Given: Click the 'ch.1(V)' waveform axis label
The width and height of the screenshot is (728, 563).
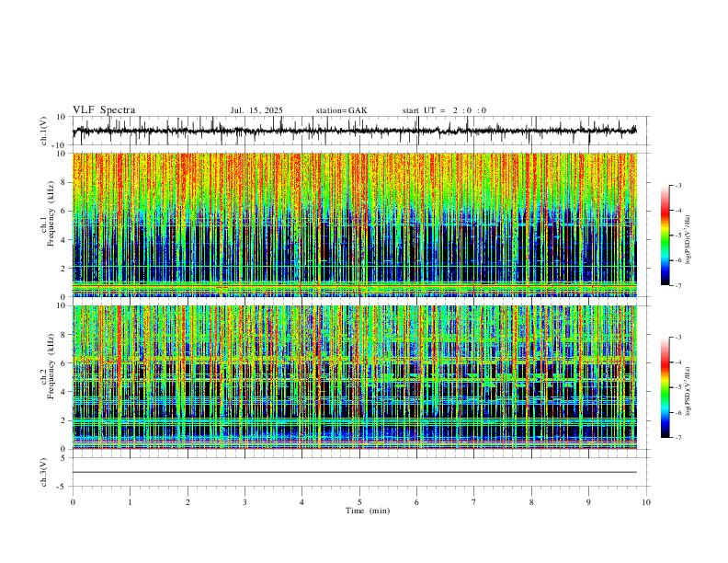Looking at the screenshot, I should (44, 131).
